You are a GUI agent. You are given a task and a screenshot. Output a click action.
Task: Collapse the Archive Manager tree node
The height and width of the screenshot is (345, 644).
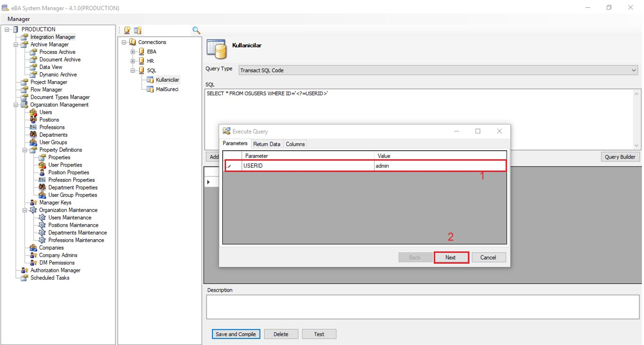point(16,45)
